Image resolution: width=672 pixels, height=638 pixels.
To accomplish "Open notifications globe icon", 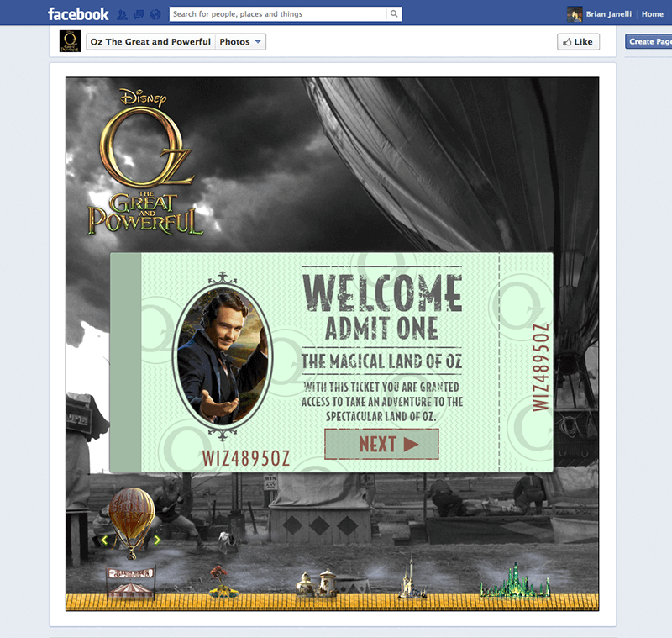I will [155, 14].
